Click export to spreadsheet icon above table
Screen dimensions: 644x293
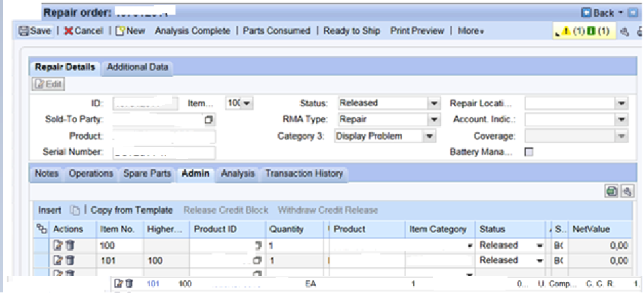pos(612,191)
